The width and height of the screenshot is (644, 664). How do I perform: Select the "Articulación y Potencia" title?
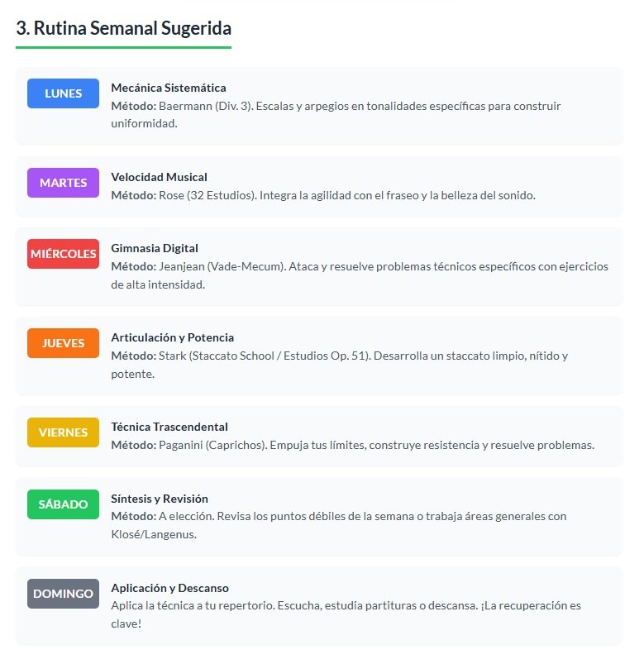[172, 337]
